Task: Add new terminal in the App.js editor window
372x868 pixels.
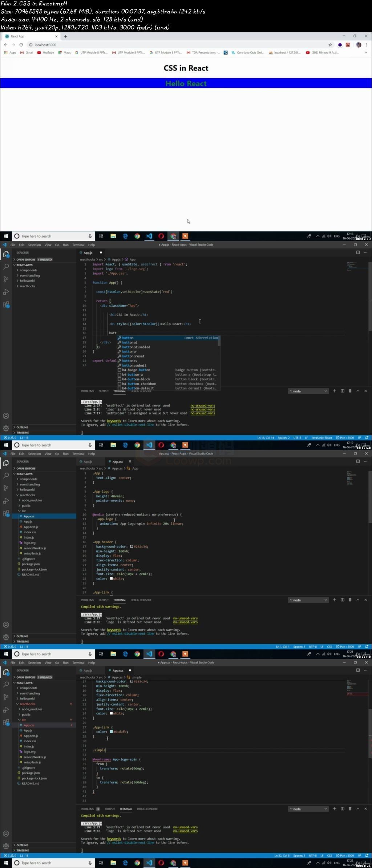Action: pyautogui.click(x=335, y=391)
